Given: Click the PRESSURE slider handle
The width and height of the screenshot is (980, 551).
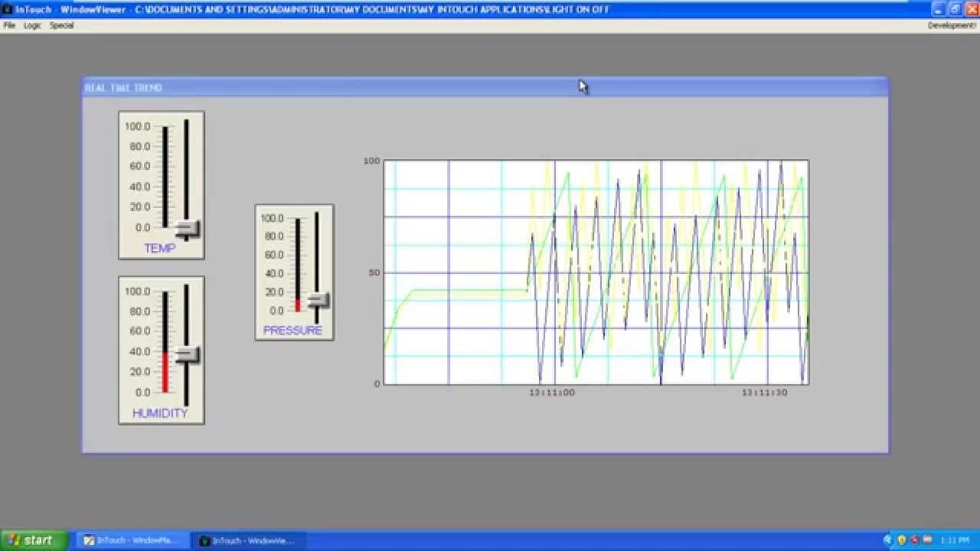Looking at the screenshot, I should (x=318, y=301).
